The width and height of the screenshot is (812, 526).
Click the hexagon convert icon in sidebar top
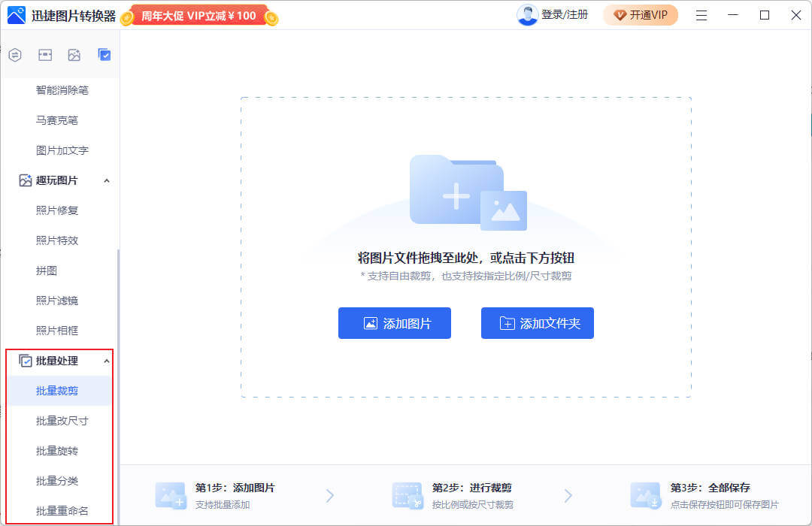click(15, 55)
